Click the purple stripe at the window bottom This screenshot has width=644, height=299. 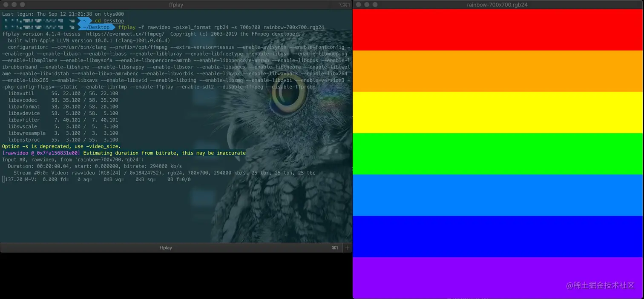498,276
